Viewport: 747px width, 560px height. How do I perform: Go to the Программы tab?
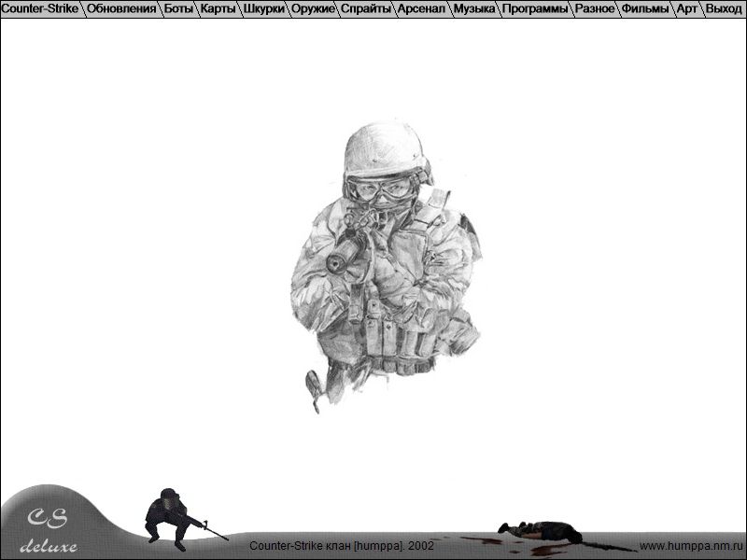535,8
